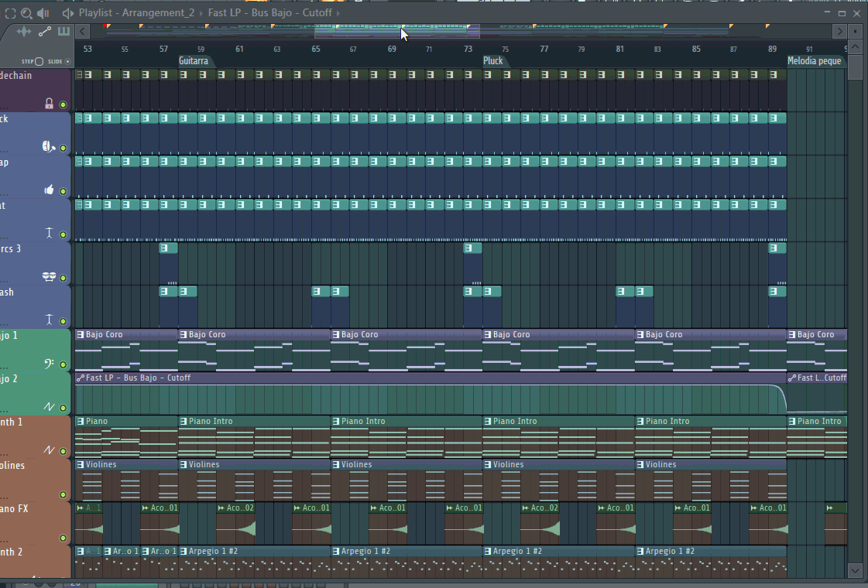Jump to the Guitarra timeline marker
This screenshot has width=868, height=588.
194,60
